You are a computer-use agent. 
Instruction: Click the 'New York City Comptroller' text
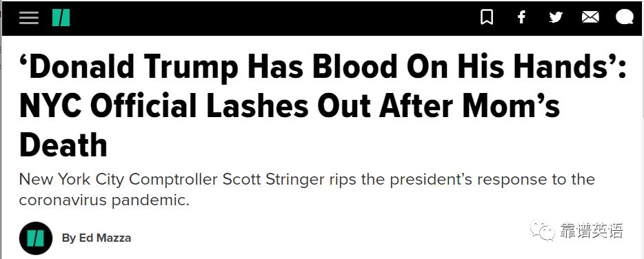[x=119, y=180]
